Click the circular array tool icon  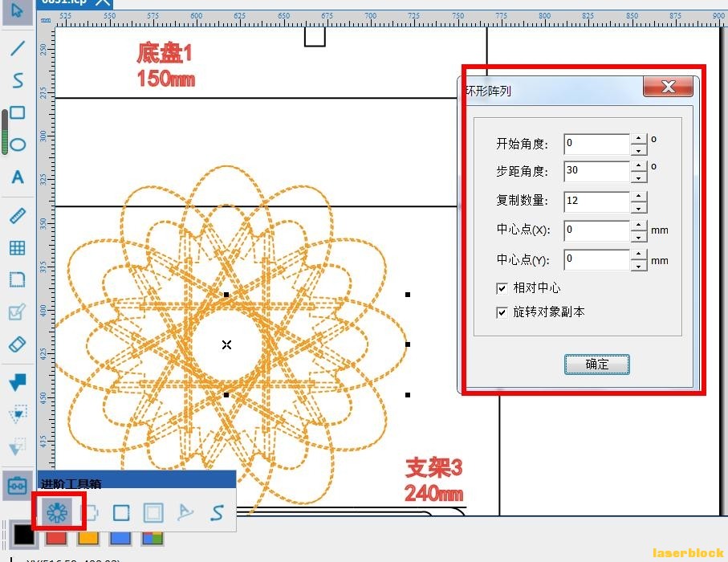[57, 512]
